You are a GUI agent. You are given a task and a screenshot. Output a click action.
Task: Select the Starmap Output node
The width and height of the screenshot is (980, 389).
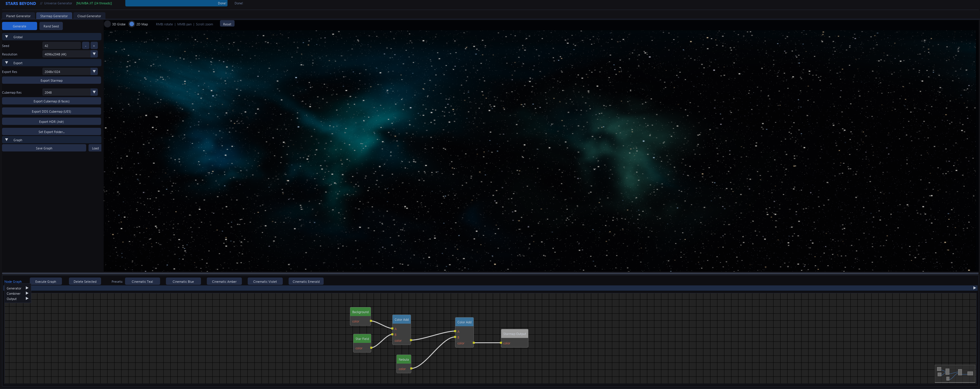pos(514,334)
